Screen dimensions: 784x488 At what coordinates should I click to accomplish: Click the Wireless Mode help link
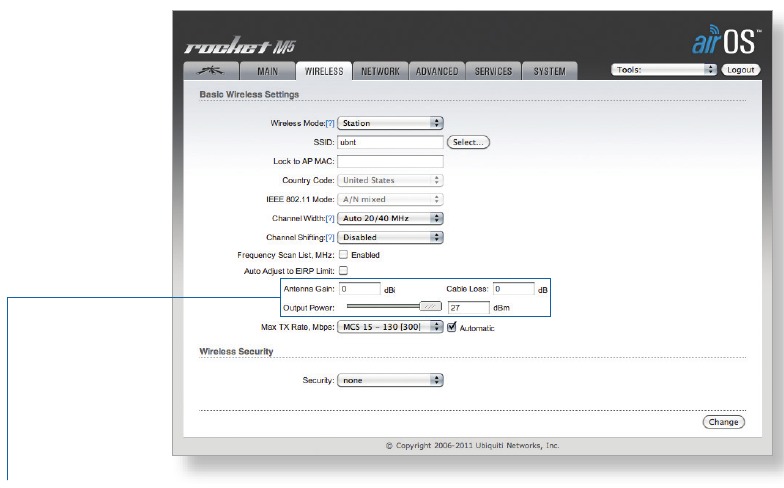click(330, 124)
